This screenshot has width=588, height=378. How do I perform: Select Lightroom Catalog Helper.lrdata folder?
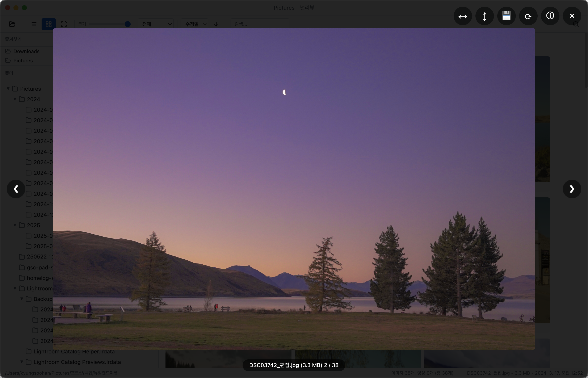[x=74, y=352]
